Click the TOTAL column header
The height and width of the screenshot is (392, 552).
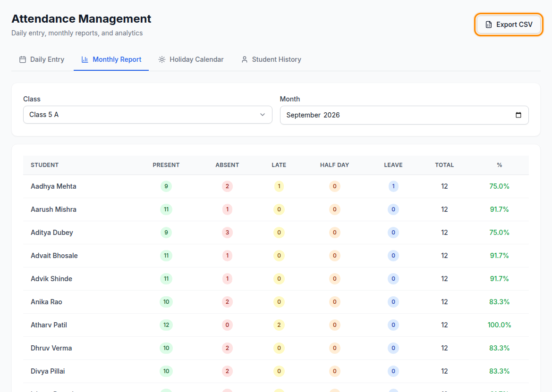(444, 165)
